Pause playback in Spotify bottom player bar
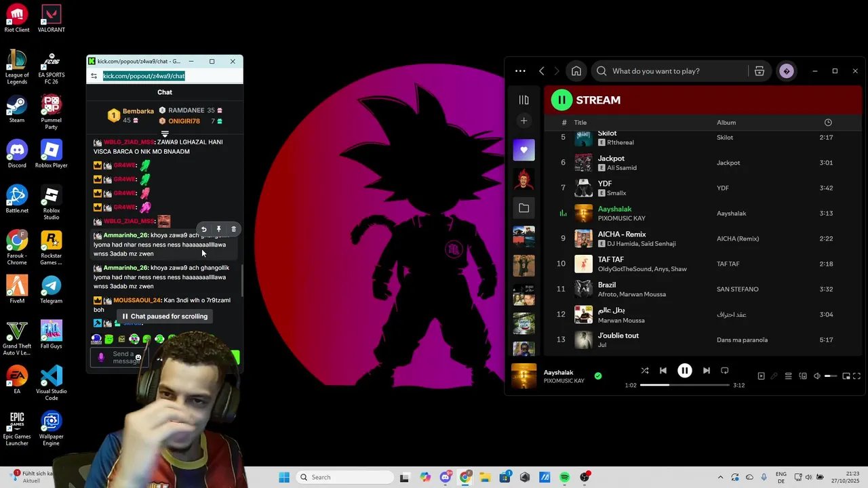The width and height of the screenshot is (868, 488). point(685,371)
